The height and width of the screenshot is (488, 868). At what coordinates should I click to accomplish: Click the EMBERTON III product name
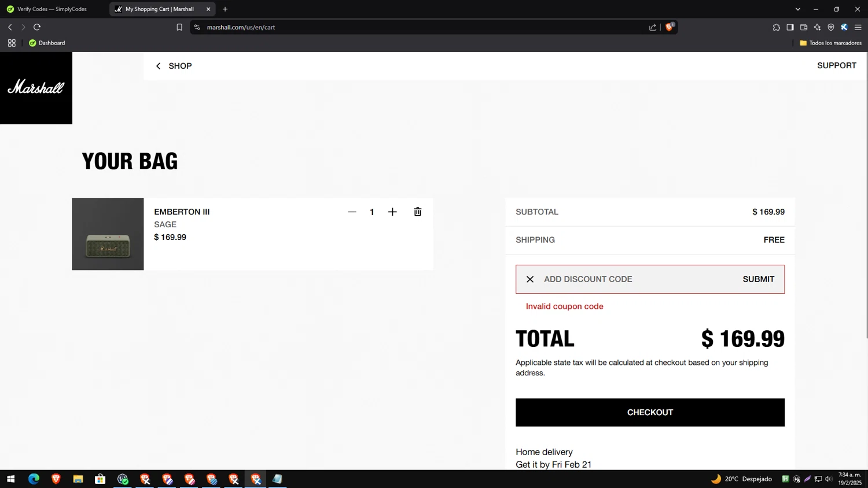pyautogui.click(x=182, y=212)
